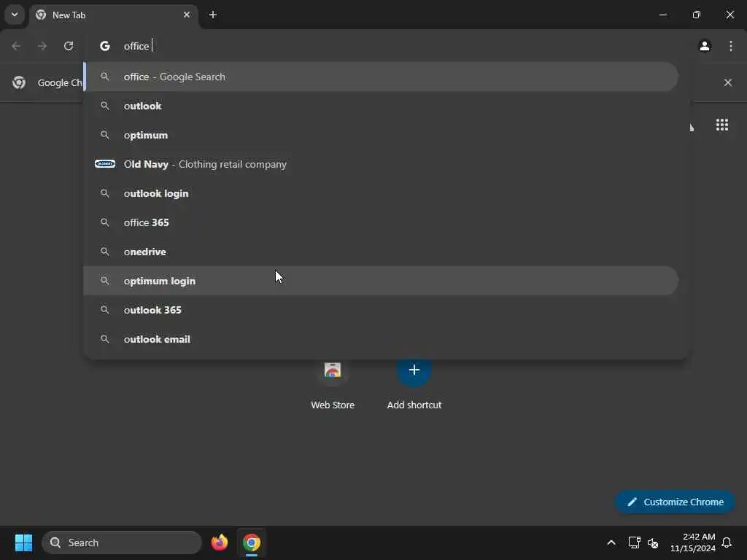
Task: Click the Customize Chrome button
Action: tap(675, 502)
